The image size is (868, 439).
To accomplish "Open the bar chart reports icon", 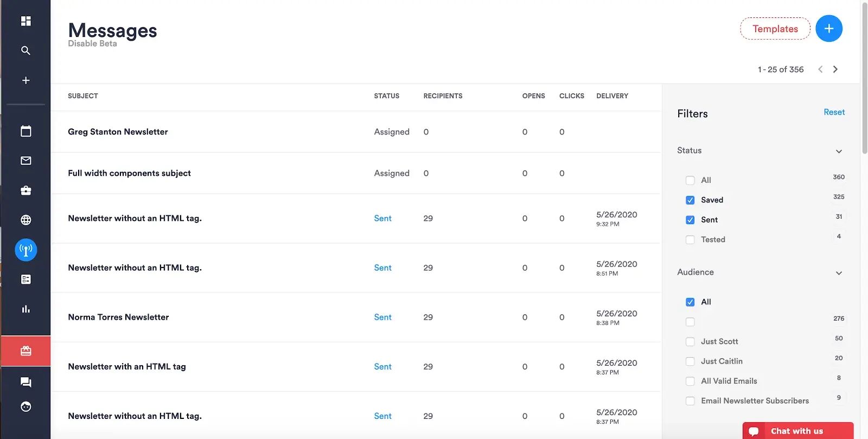I will coord(25,309).
